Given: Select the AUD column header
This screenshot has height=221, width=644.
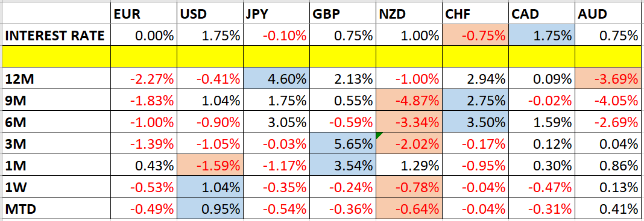Looking at the screenshot, I should (x=609, y=14).
